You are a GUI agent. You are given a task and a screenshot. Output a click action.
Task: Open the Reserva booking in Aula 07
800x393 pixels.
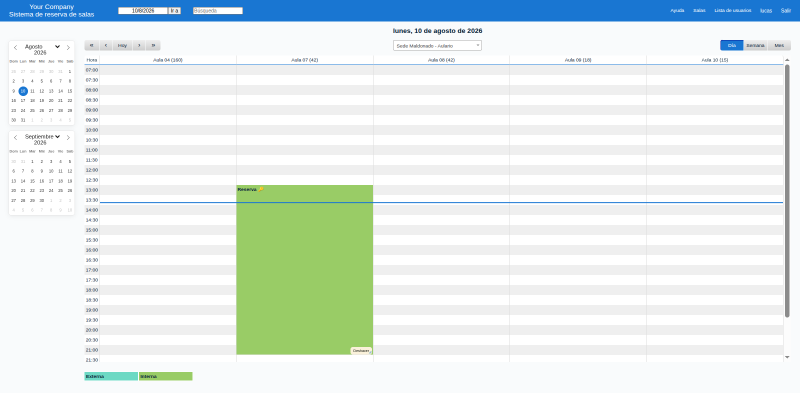(x=305, y=270)
